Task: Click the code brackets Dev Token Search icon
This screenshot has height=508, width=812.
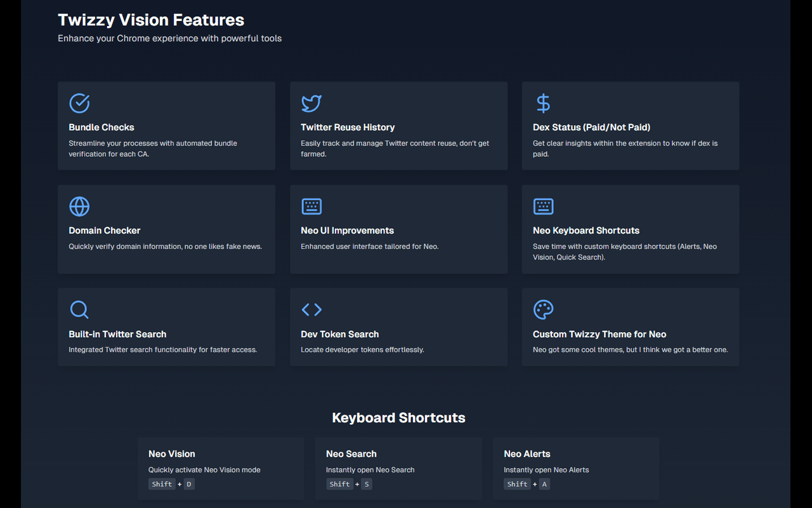Action: click(311, 309)
